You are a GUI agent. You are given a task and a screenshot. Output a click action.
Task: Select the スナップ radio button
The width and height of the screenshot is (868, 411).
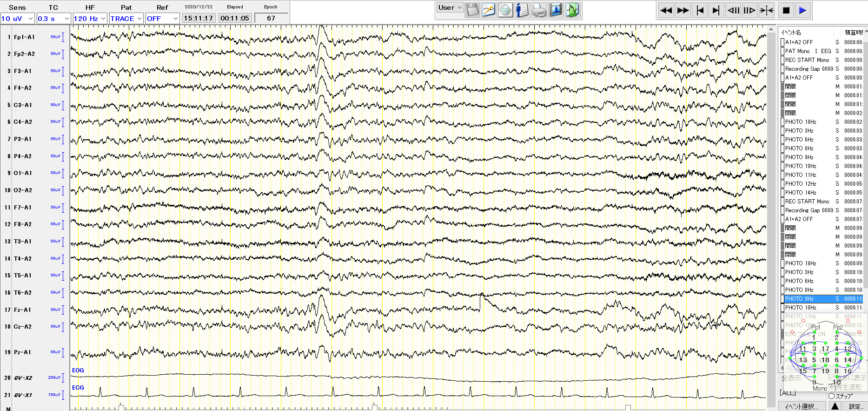pyautogui.click(x=831, y=396)
